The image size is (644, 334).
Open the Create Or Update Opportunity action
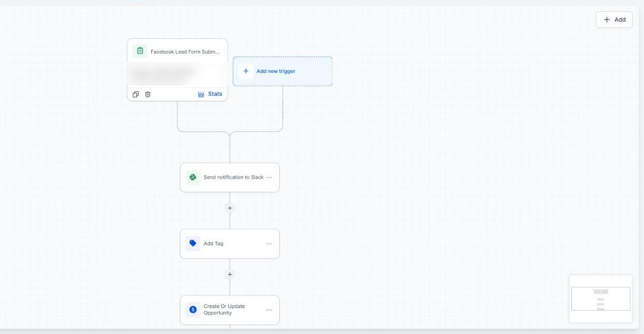[x=230, y=310]
